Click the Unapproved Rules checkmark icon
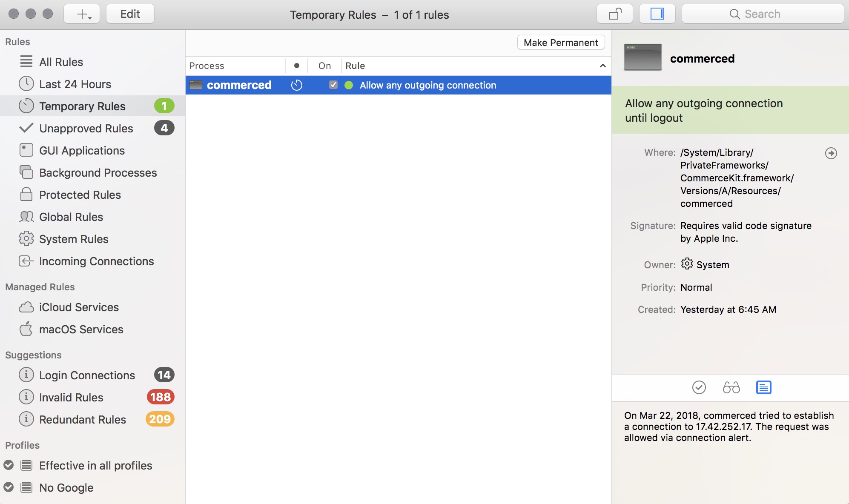The height and width of the screenshot is (504, 849). tap(26, 128)
